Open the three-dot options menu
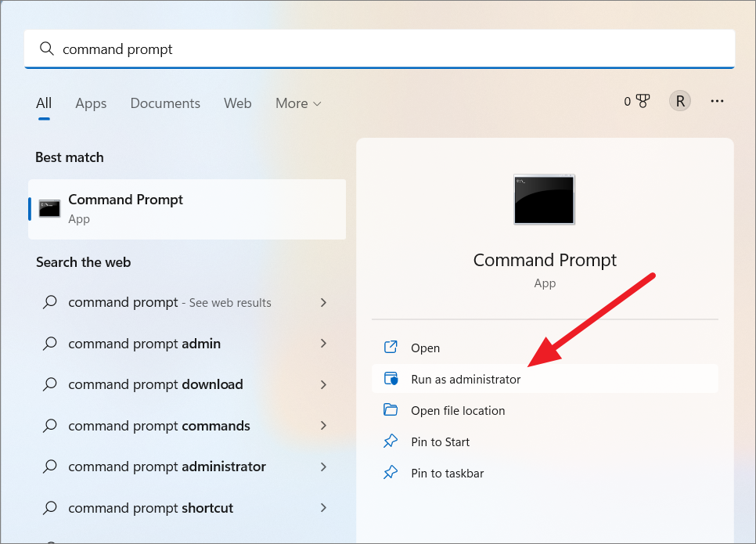 (x=717, y=101)
